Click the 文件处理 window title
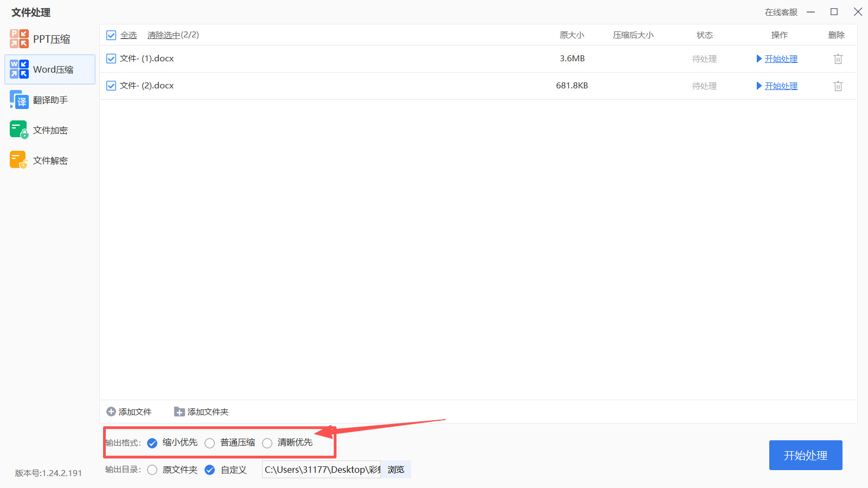 coord(31,12)
